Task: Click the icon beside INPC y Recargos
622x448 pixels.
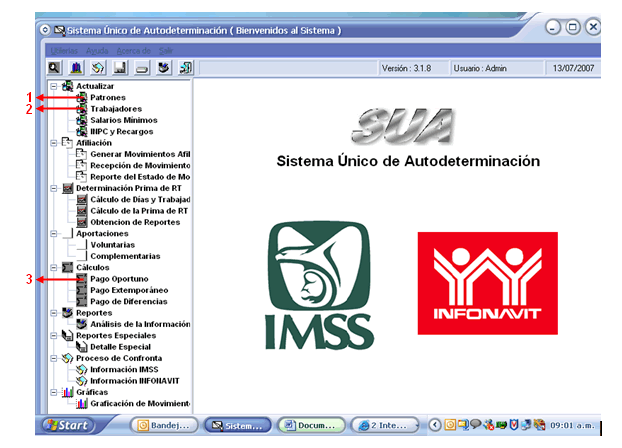Action: tap(82, 131)
